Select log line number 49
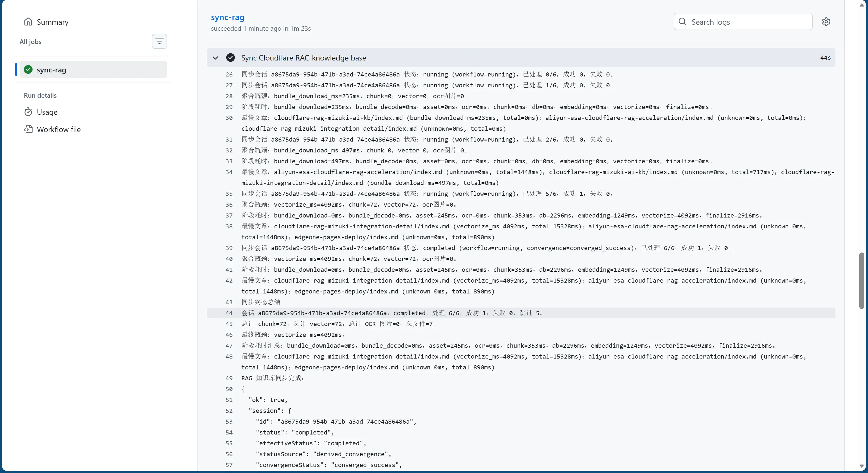868x473 pixels. (x=229, y=378)
